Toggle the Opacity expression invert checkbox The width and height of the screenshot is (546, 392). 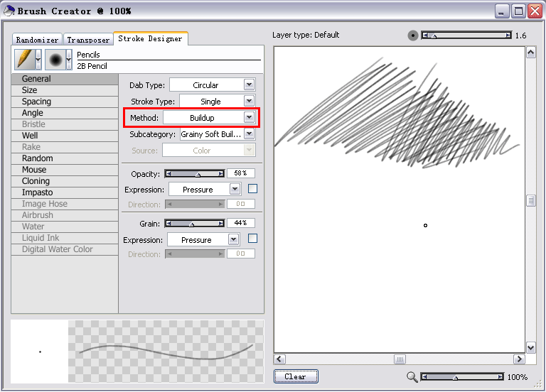[x=252, y=189]
